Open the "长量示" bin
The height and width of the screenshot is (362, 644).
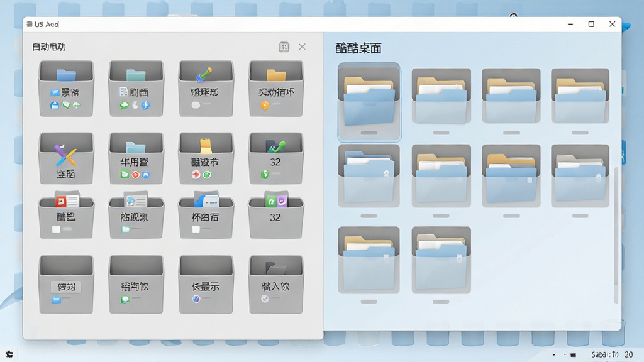(206, 285)
